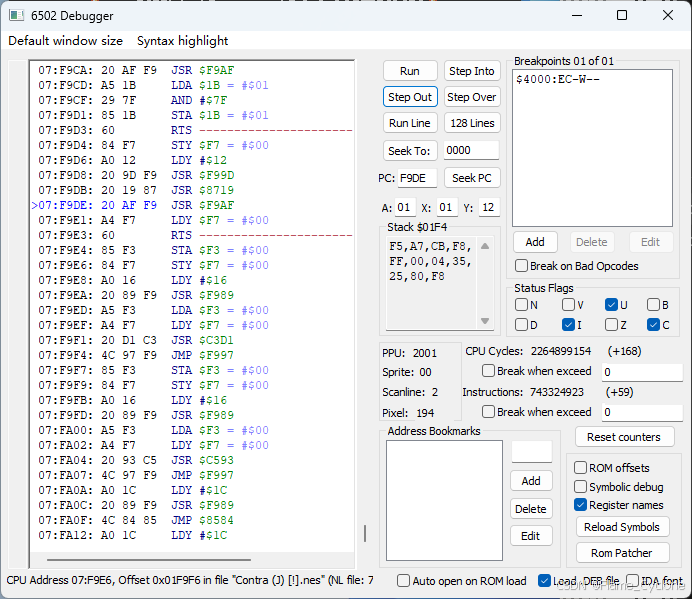Image resolution: width=692 pixels, height=599 pixels.
Task: Click the bookmark Edit button
Action: (x=531, y=536)
